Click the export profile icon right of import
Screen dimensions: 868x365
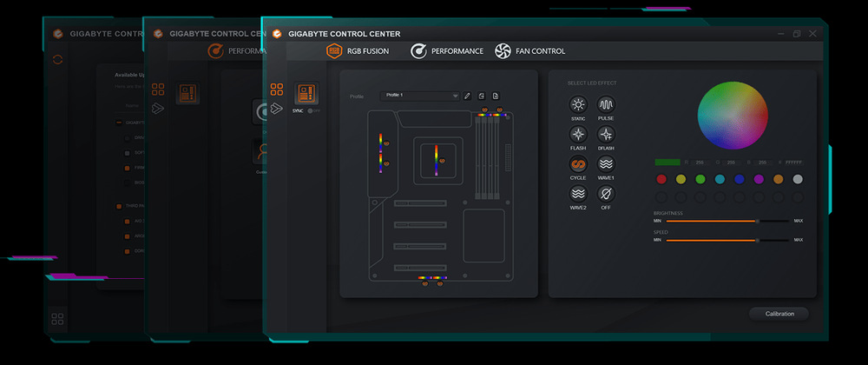click(x=496, y=96)
